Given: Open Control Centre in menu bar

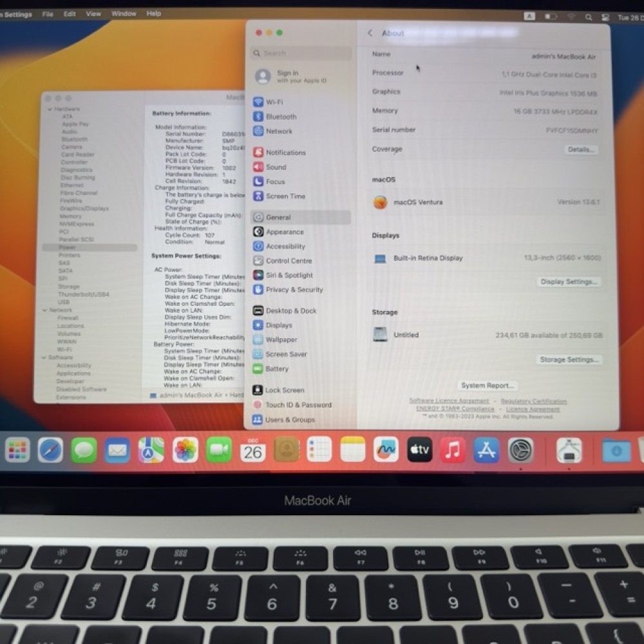Looking at the screenshot, I should click(605, 17).
